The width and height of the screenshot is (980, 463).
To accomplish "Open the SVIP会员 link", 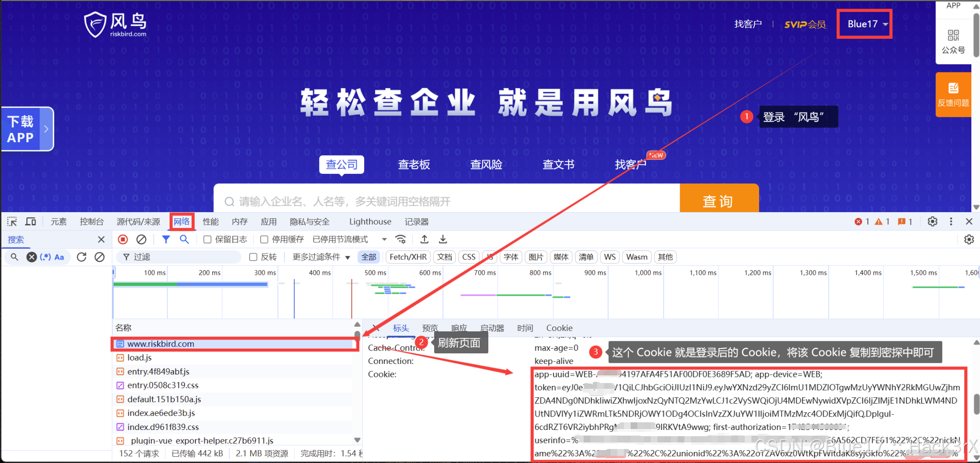I will click(x=805, y=24).
